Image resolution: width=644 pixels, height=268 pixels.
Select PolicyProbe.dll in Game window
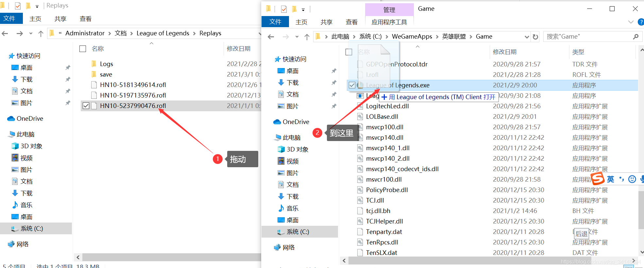(x=387, y=190)
